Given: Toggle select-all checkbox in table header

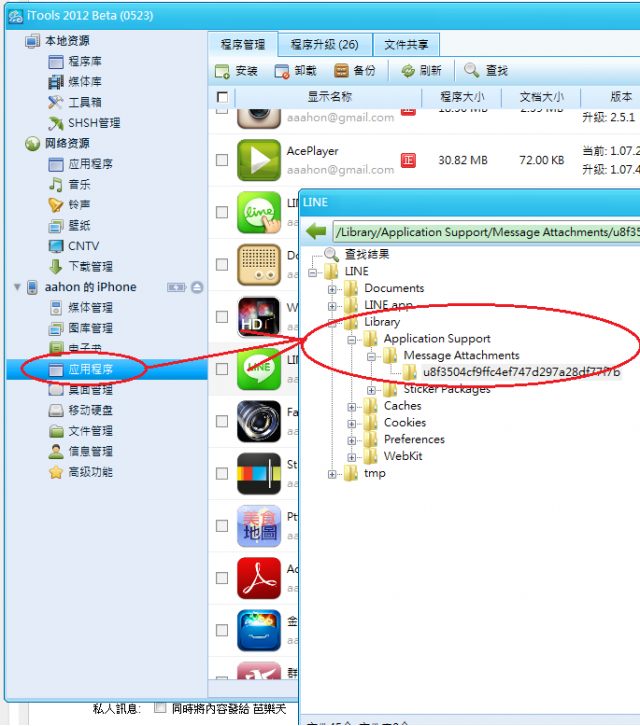Looking at the screenshot, I should coord(222,97).
